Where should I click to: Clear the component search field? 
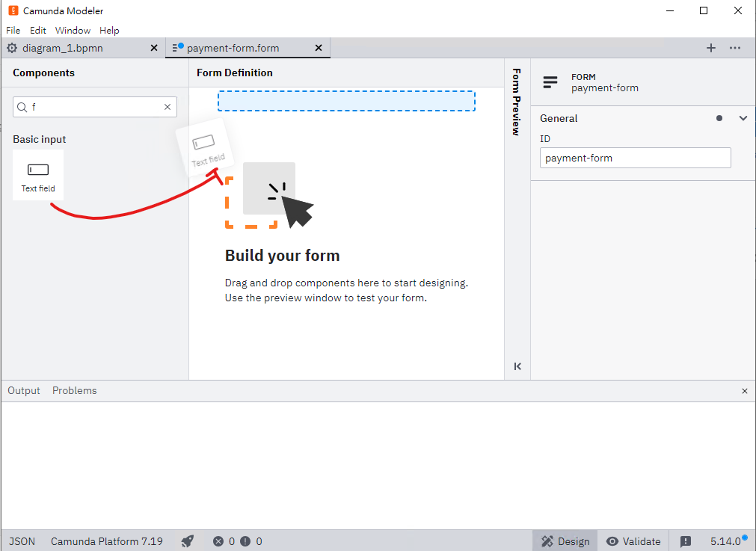[168, 107]
